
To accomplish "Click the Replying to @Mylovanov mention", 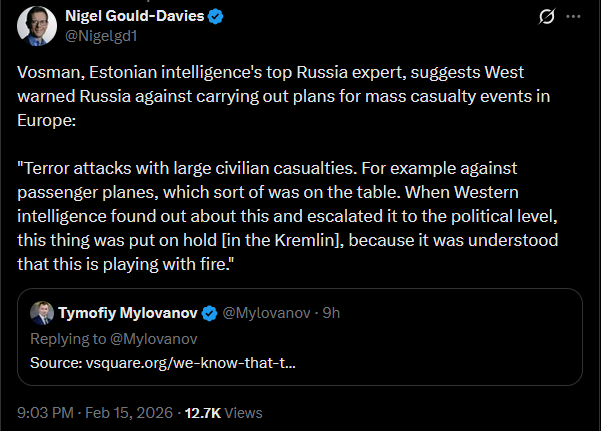I will click(154, 339).
